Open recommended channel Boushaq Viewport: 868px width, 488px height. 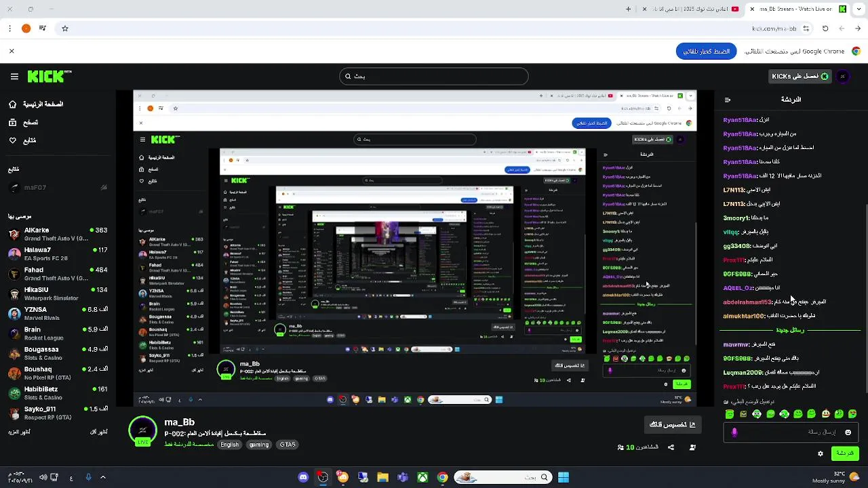click(x=58, y=373)
